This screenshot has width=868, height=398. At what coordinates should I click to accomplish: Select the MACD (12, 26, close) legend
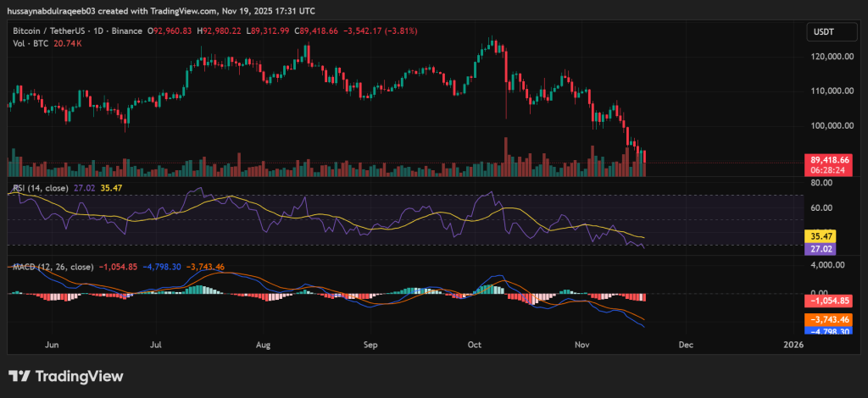[x=56, y=268]
